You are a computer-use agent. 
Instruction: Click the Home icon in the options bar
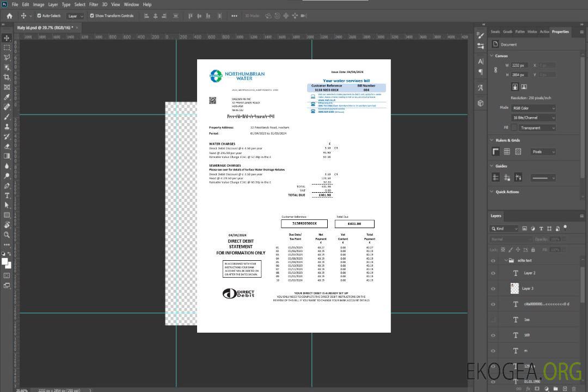click(x=9, y=16)
